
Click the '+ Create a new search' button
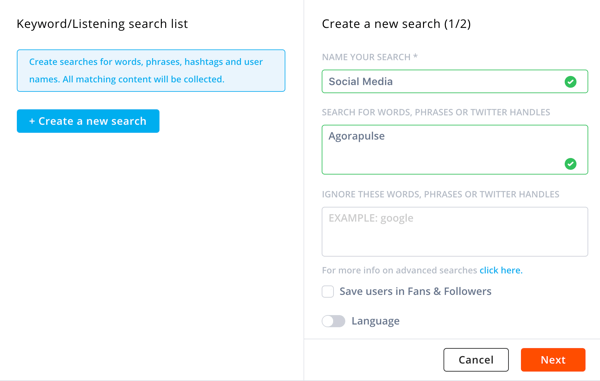(88, 121)
